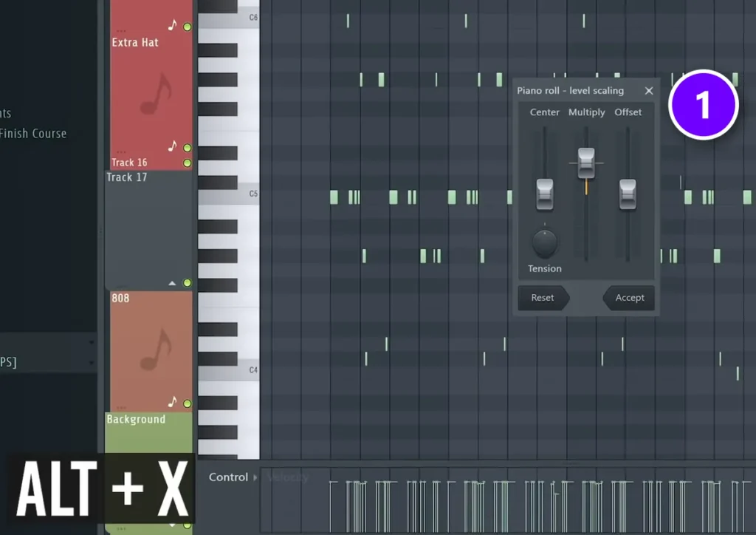Click the note icon on 808 track
Viewport: 756px width, 535px height.
tap(172, 401)
